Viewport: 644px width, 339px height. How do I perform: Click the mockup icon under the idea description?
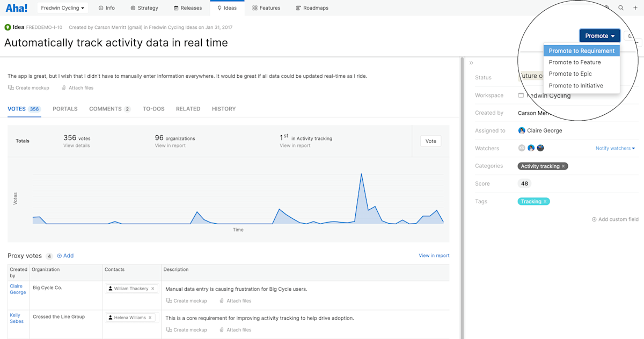click(11, 88)
